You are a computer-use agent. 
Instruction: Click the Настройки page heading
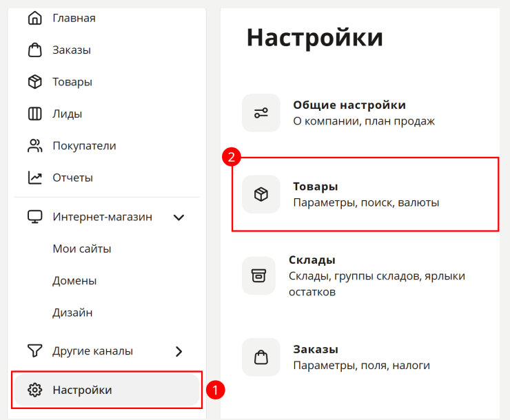(315, 38)
